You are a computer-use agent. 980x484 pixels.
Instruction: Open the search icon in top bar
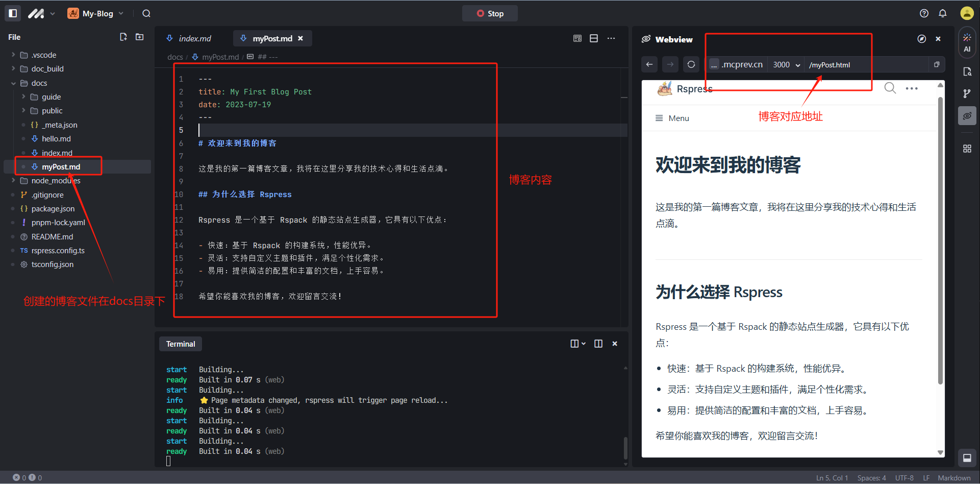[x=146, y=13]
